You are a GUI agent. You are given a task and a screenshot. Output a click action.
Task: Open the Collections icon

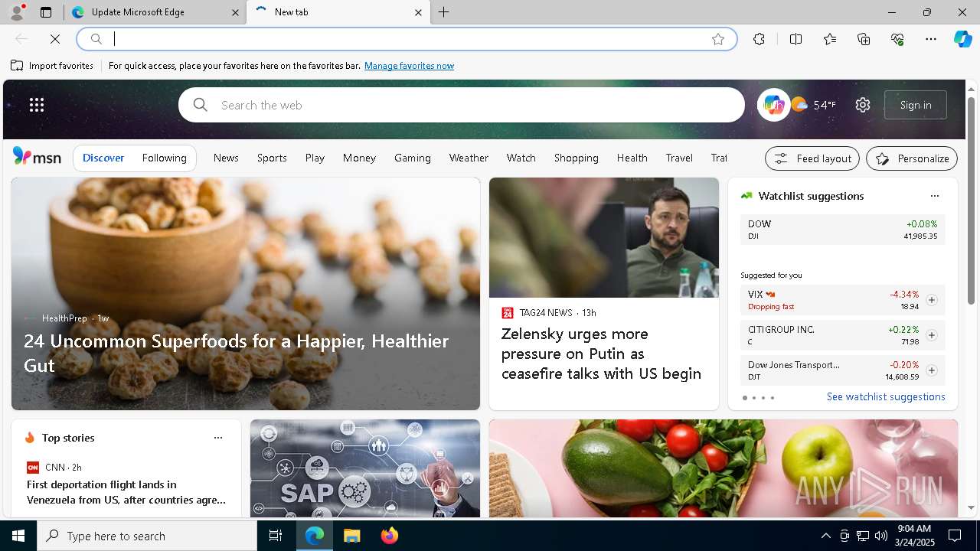864,39
